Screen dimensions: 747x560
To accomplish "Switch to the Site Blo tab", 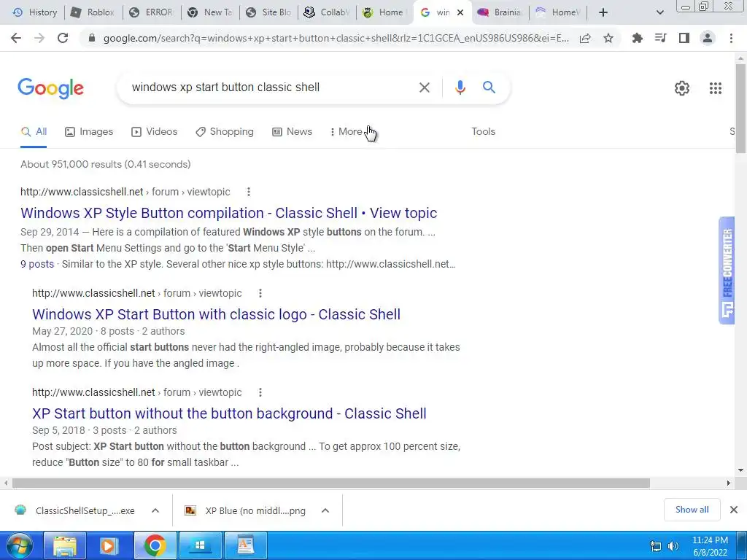I will [x=268, y=12].
